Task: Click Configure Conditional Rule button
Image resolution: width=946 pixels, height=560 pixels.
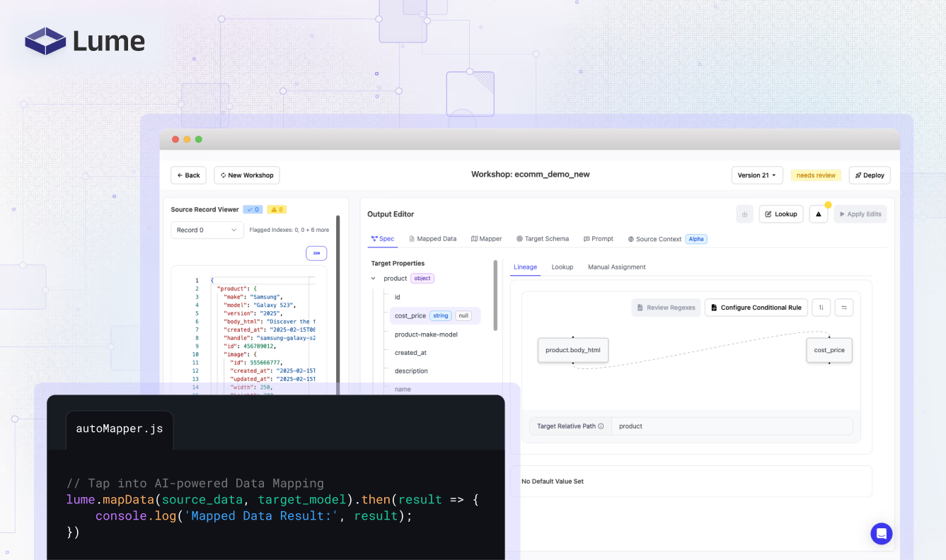Action: 756,308
